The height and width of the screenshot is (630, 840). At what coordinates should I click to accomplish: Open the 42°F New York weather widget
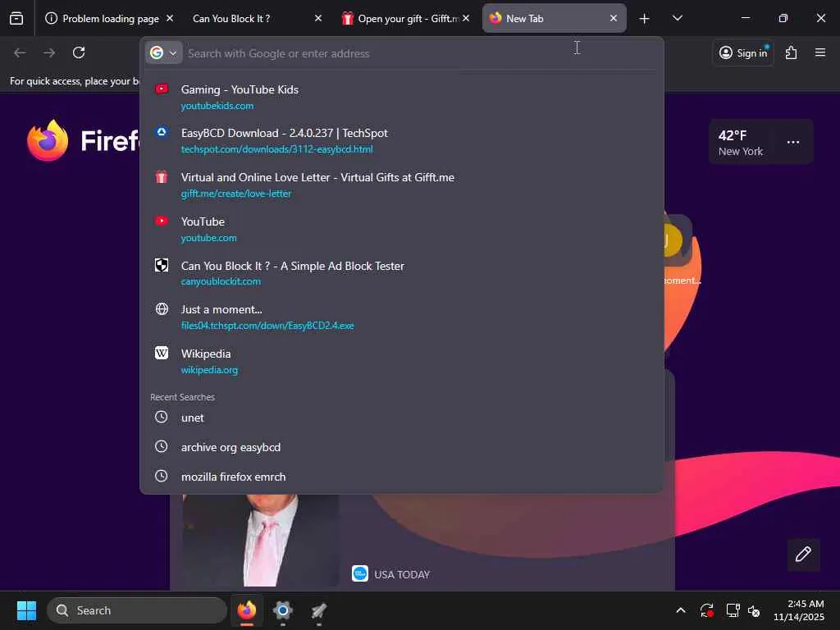tap(741, 143)
